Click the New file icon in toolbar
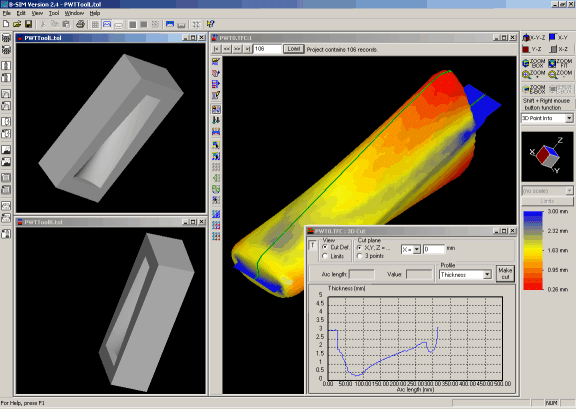The width and height of the screenshot is (576, 409). point(6,24)
